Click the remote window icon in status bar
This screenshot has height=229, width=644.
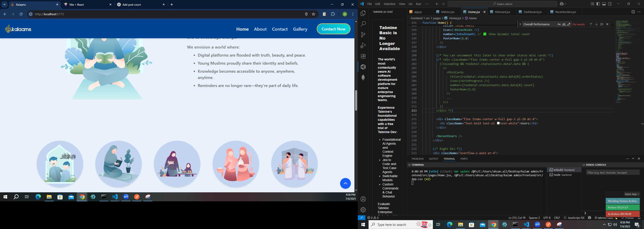362,218
